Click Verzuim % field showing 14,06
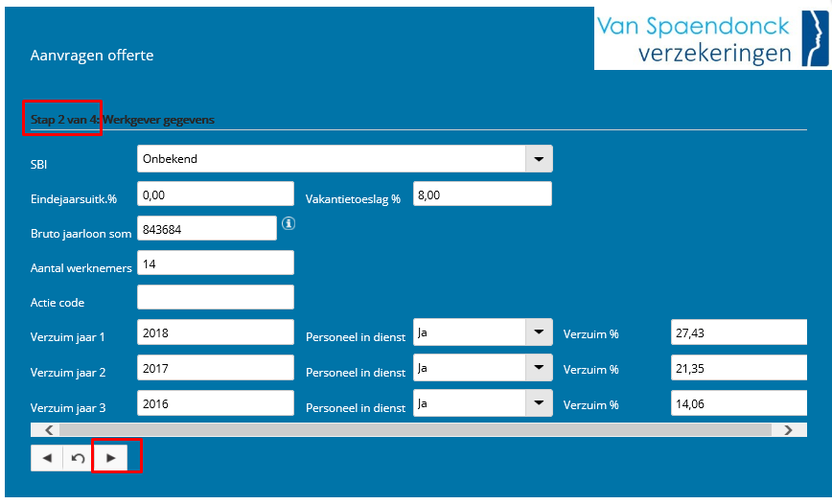Image resolution: width=832 pixels, height=504 pixels. coord(738,403)
